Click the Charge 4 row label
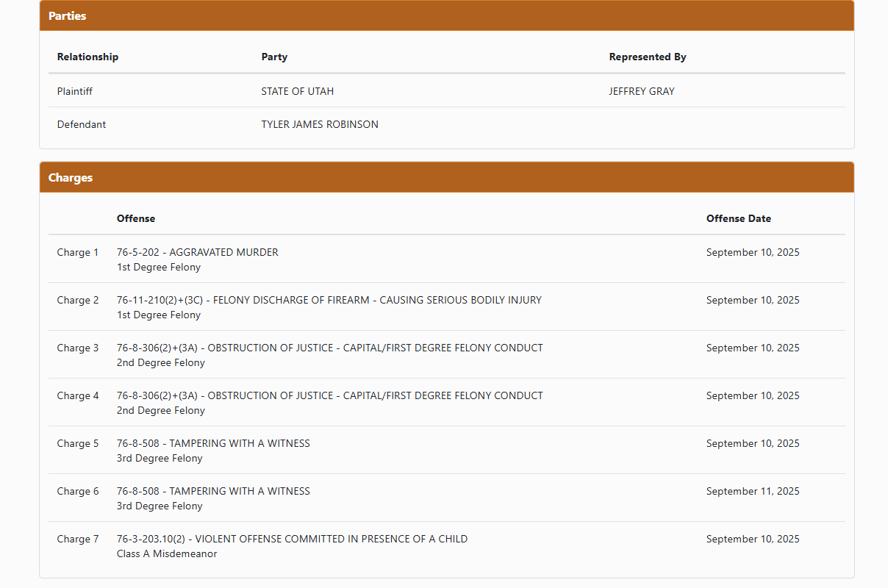The height and width of the screenshot is (588, 888). 77,395
